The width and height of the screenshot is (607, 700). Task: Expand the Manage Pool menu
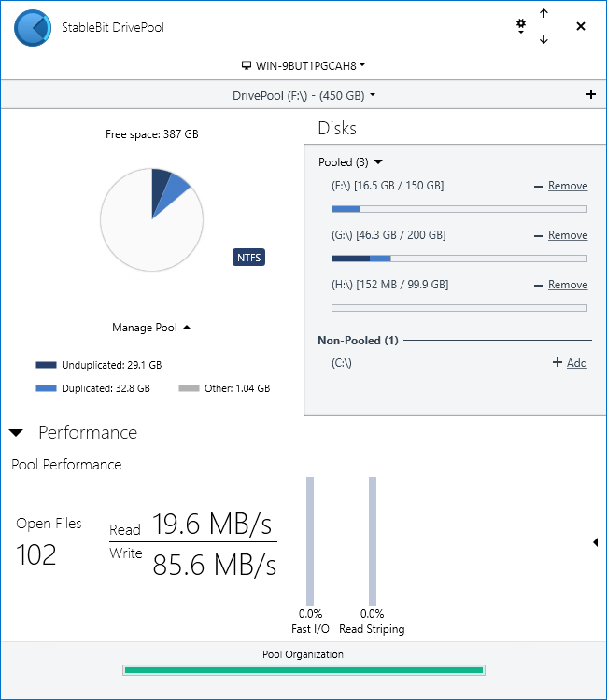click(x=152, y=328)
